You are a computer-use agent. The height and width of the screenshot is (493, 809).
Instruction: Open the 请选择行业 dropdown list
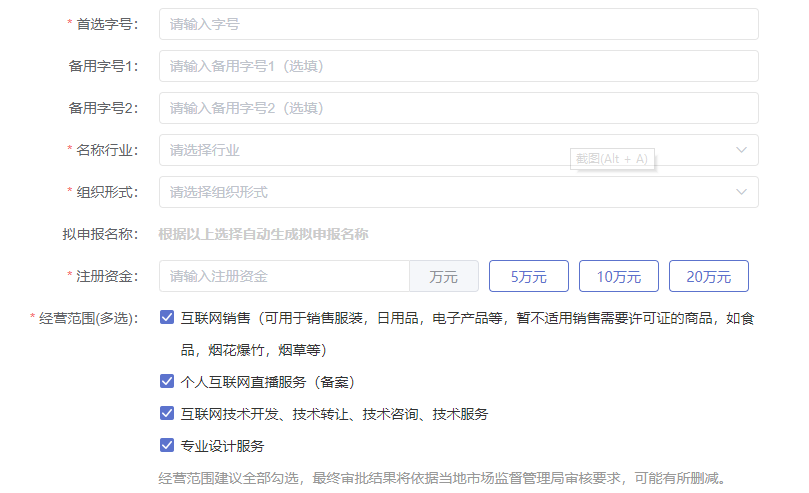click(x=440, y=150)
